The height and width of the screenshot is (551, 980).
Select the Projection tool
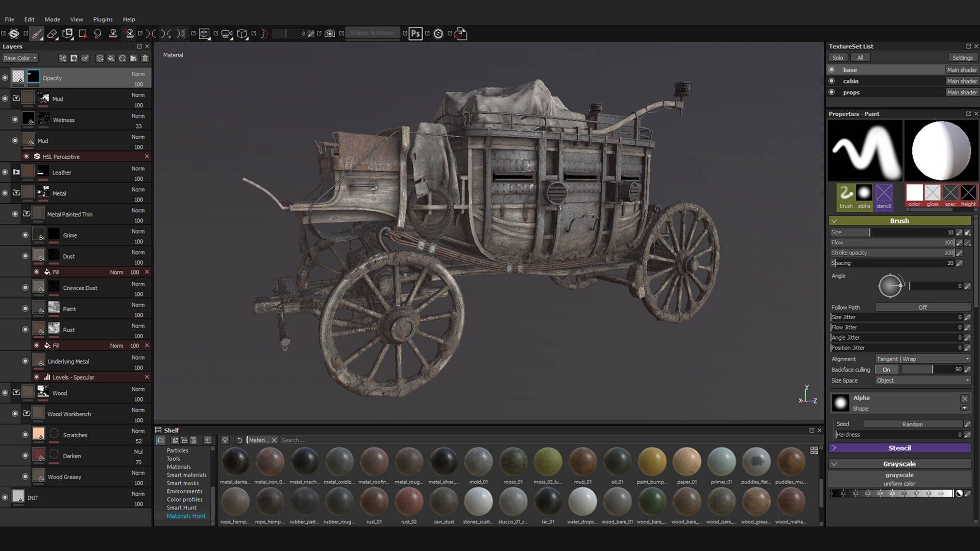68,33
